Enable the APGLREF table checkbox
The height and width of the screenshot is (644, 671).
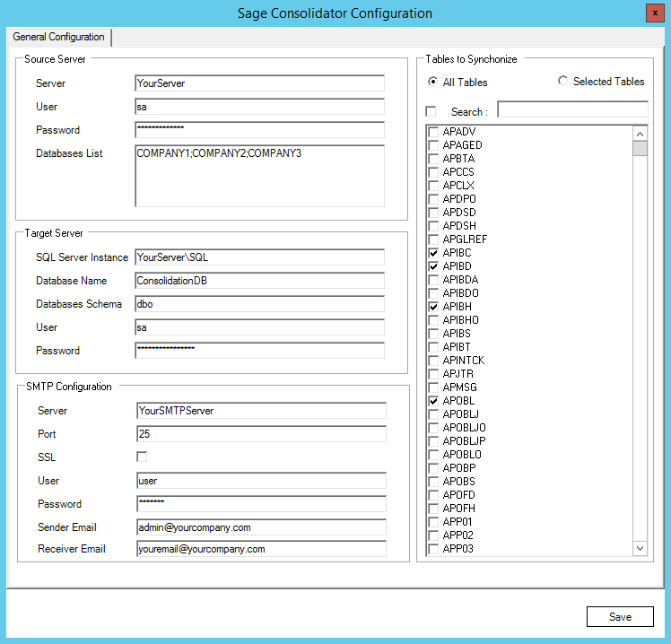[x=434, y=240]
